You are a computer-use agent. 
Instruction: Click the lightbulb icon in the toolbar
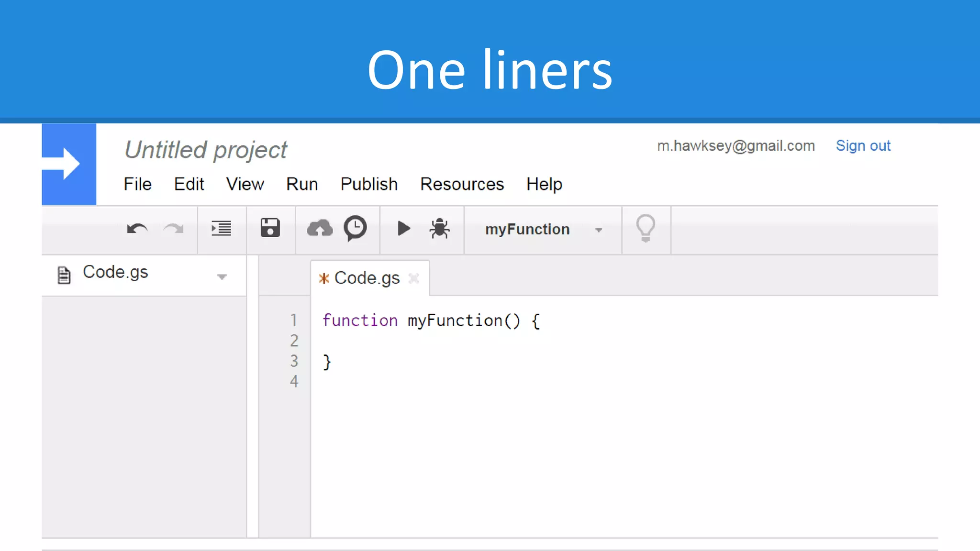coord(645,228)
